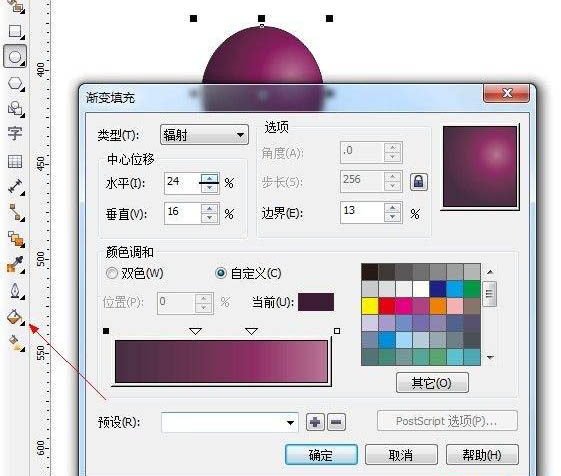561x476 pixels.
Task: Click the 取消 cancel button
Action: pyautogui.click(x=401, y=455)
